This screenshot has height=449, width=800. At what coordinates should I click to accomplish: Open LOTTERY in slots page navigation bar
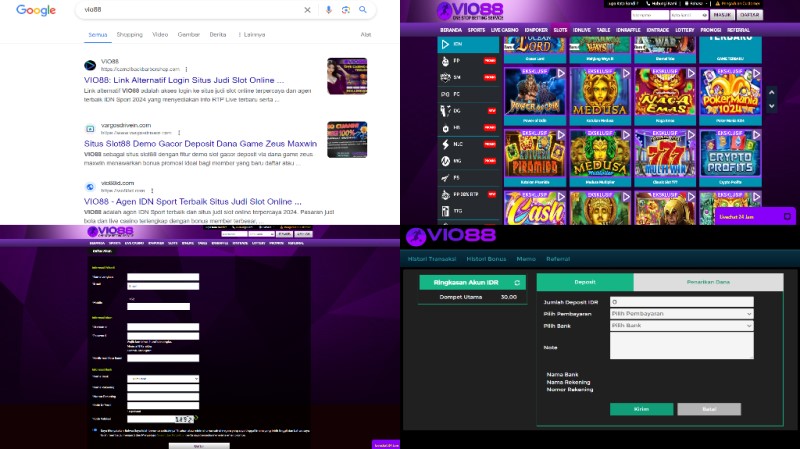(685, 30)
